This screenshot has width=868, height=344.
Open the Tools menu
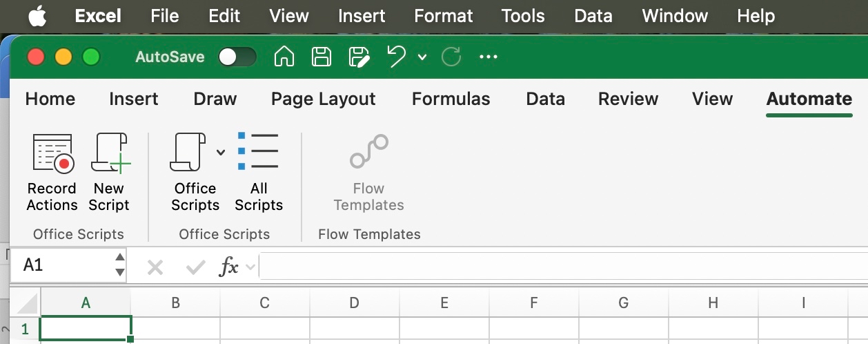pyautogui.click(x=523, y=16)
